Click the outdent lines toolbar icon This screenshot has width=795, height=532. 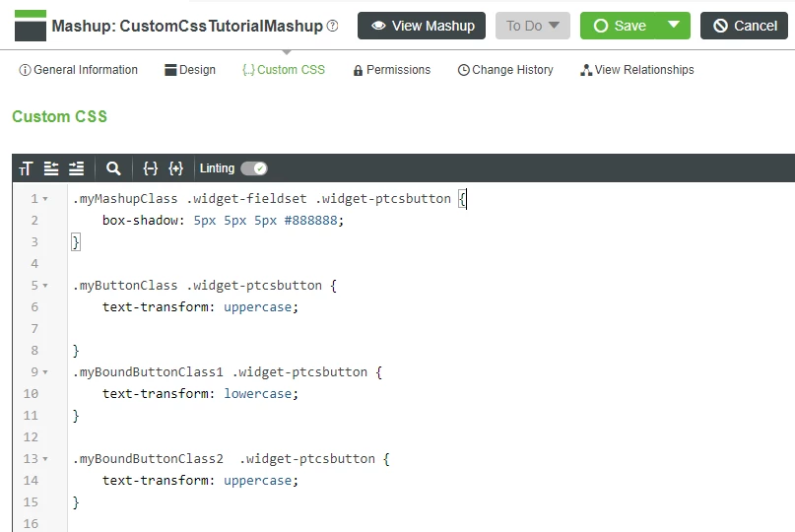click(x=50, y=168)
